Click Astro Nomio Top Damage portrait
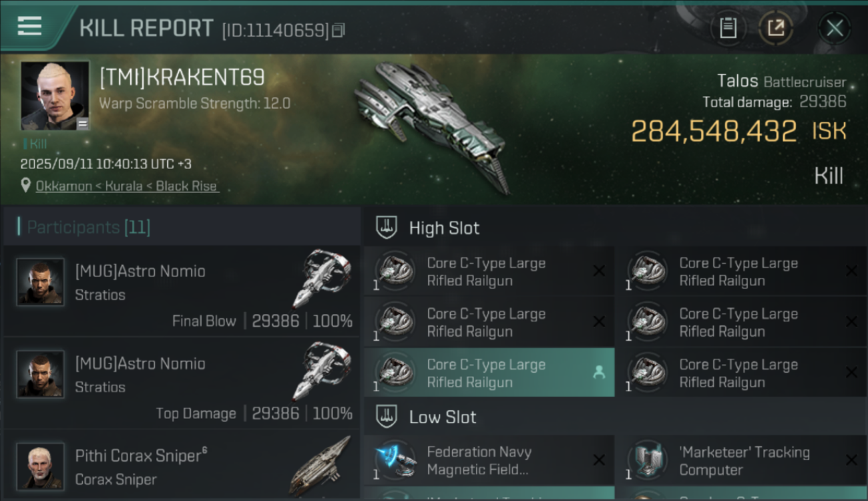Screen dimensions: 868x501 click(41, 374)
